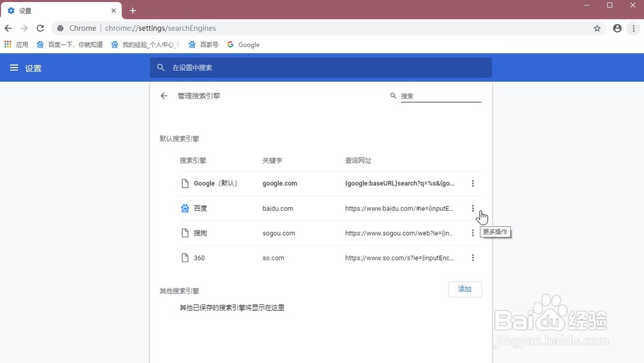Click the 添加 button

tap(465, 289)
